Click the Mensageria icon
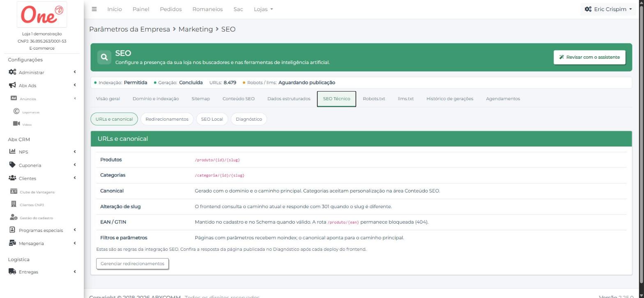 pyautogui.click(x=12, y=243)
